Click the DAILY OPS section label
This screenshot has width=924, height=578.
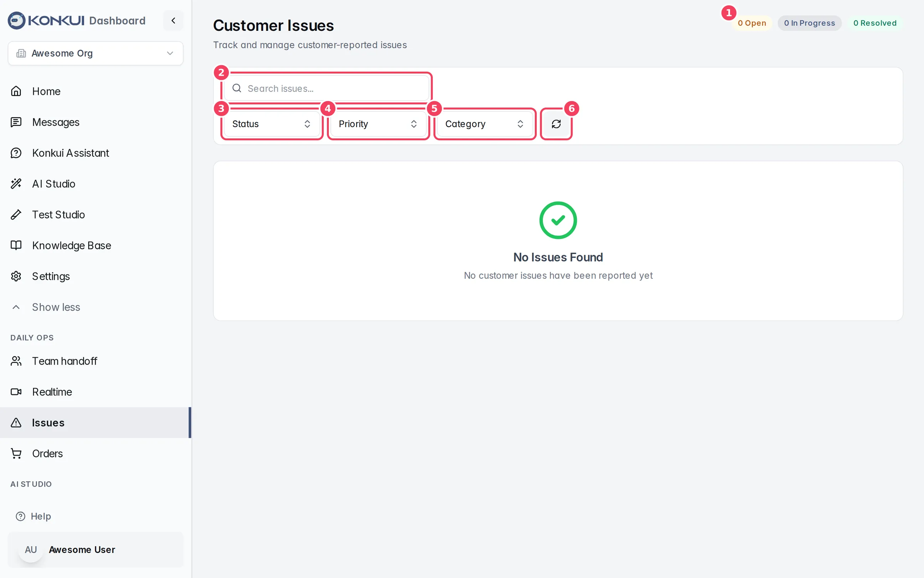click(32, 338)
